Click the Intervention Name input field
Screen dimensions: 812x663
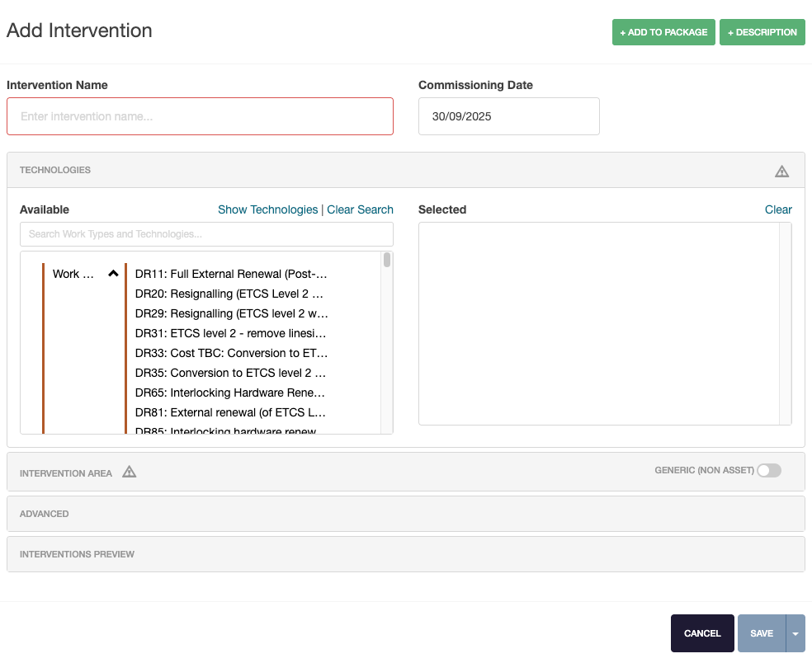point(200,116)
